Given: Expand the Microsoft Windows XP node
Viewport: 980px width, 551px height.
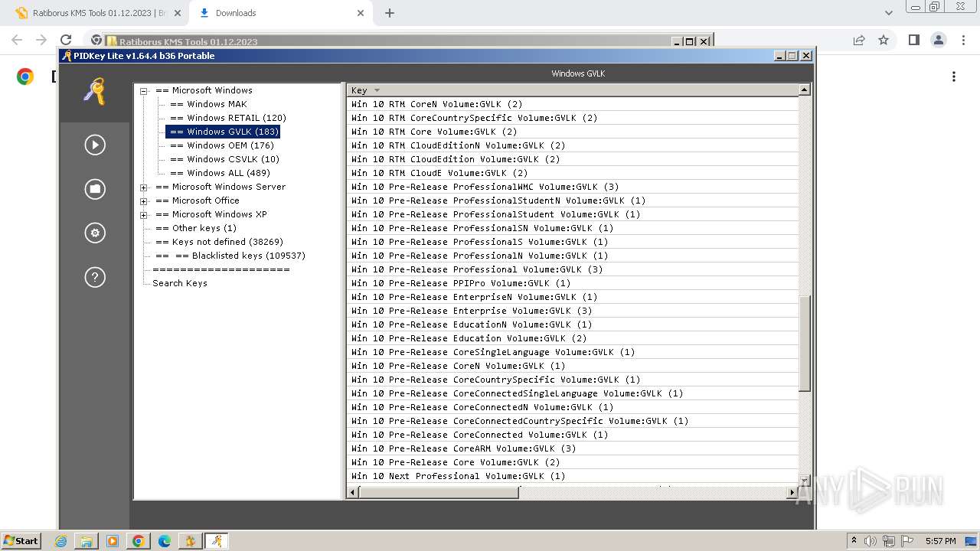Looking at the screenshot, I should (143, 214).
